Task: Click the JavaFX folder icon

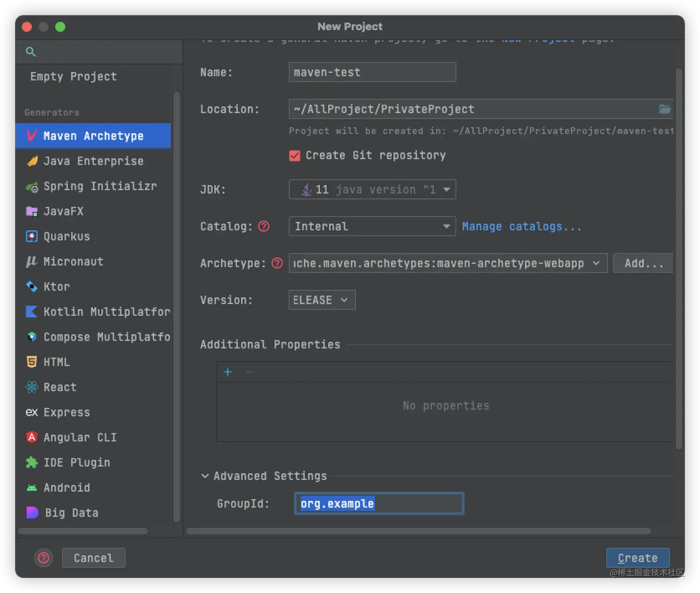Action: (x=31, y=211)
